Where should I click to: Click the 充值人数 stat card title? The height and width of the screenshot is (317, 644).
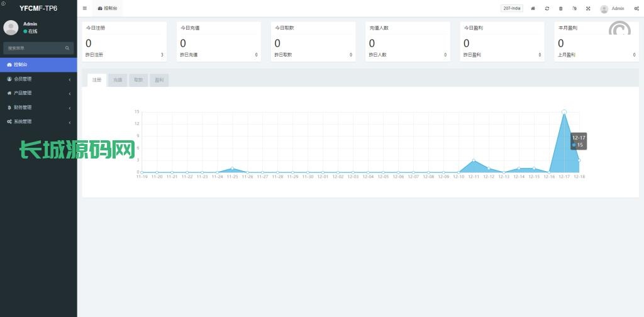[379, 28]
